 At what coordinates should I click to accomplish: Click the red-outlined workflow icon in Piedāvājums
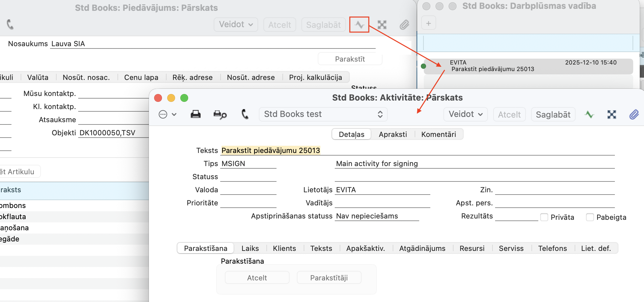point(359,25)
